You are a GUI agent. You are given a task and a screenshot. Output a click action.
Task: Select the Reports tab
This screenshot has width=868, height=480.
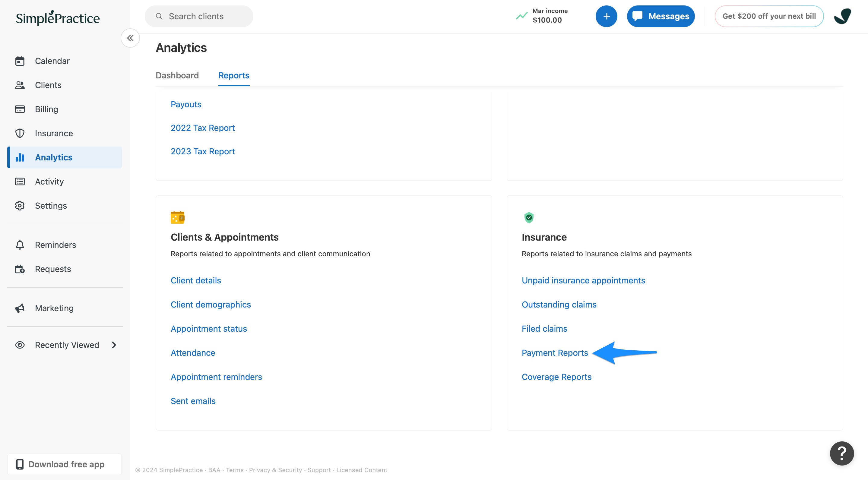pyautogui.click(x=234, y=75)
